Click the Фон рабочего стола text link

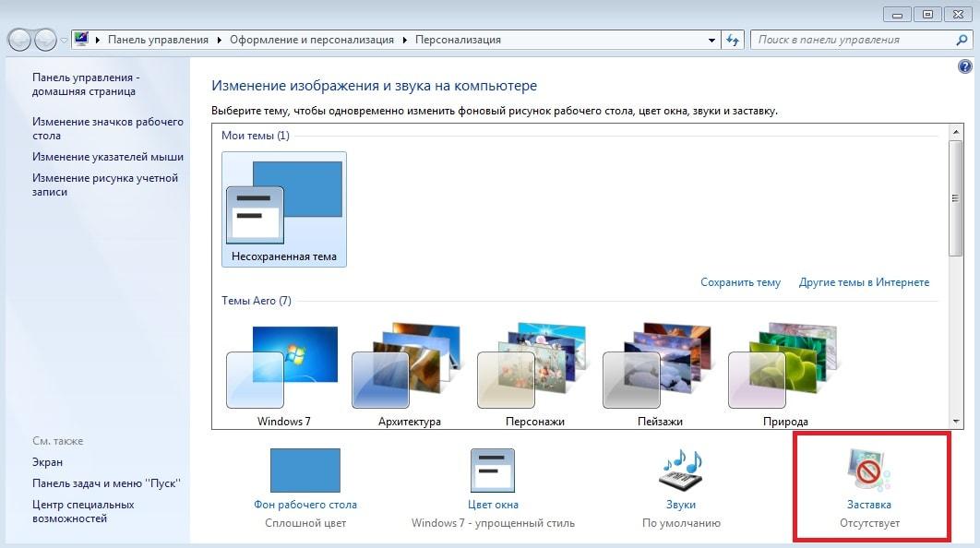(x=305, y=505)
